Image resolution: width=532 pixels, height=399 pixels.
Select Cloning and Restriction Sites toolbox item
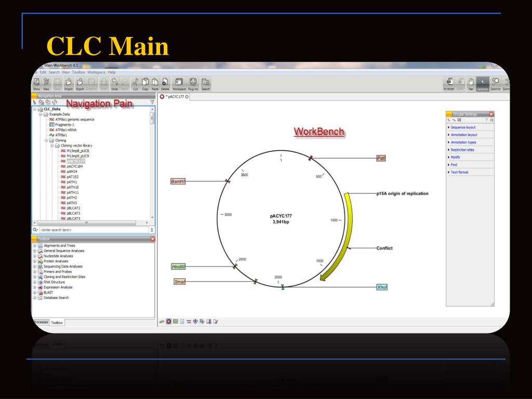[64, 277]
